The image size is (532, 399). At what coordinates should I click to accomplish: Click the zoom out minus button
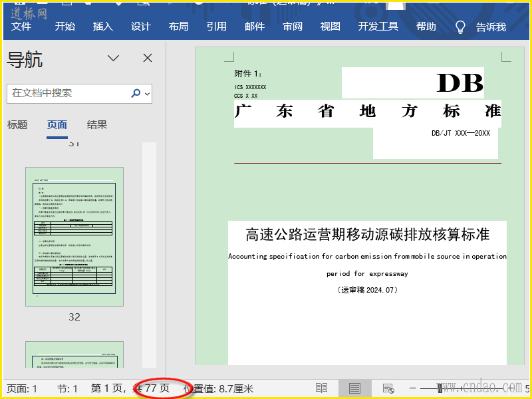tap(412, 388)
